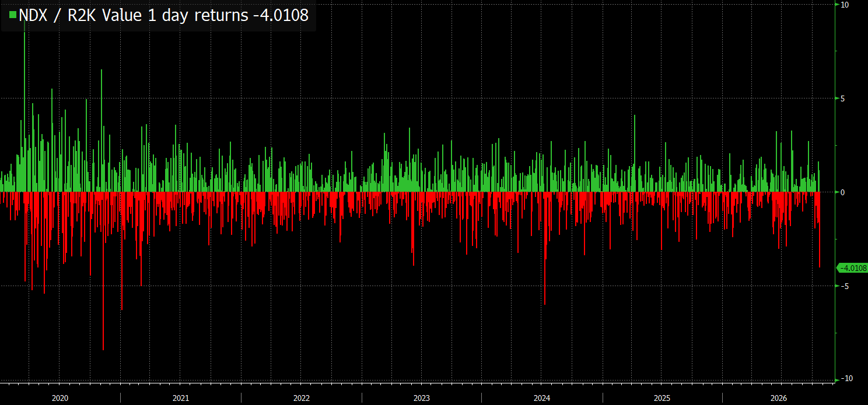Click the y-axis label -10
The height and width of the screenshot is (405, 868).
tap(846, 379)
